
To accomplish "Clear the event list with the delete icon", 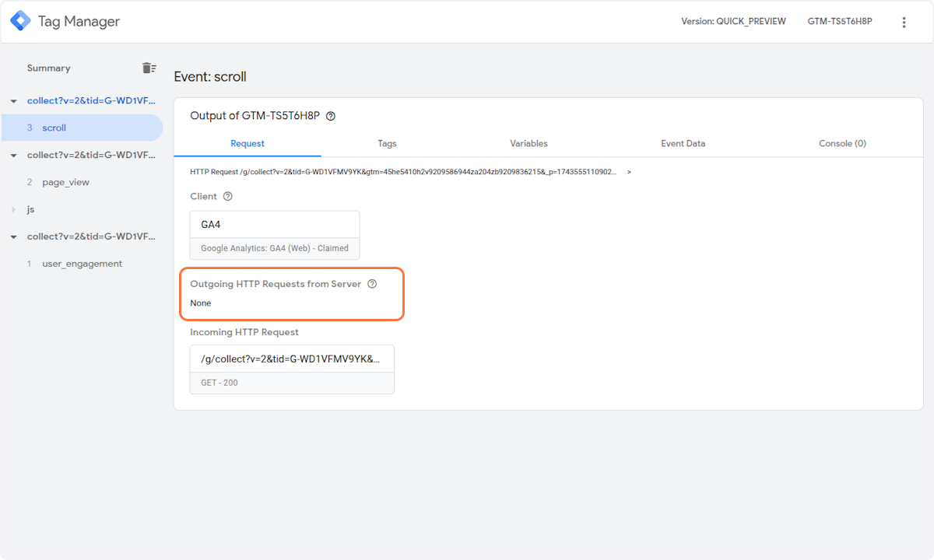I will click(x=149, y=68).
